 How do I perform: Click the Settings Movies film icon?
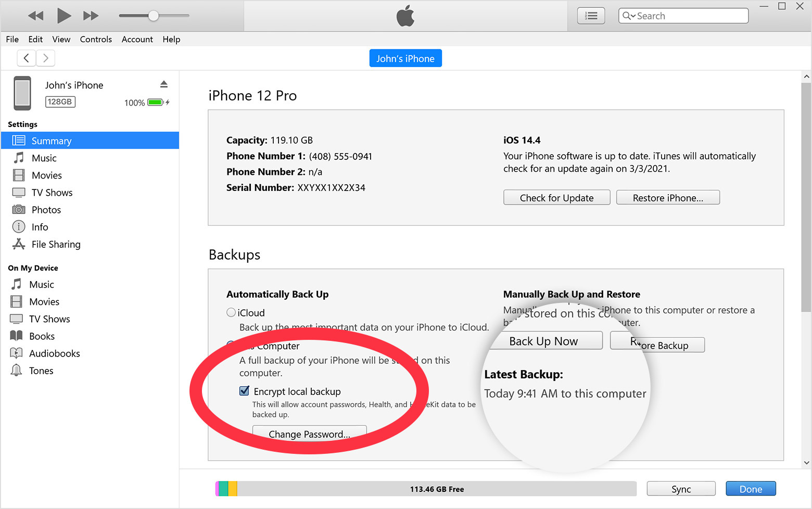click(19, 175)
